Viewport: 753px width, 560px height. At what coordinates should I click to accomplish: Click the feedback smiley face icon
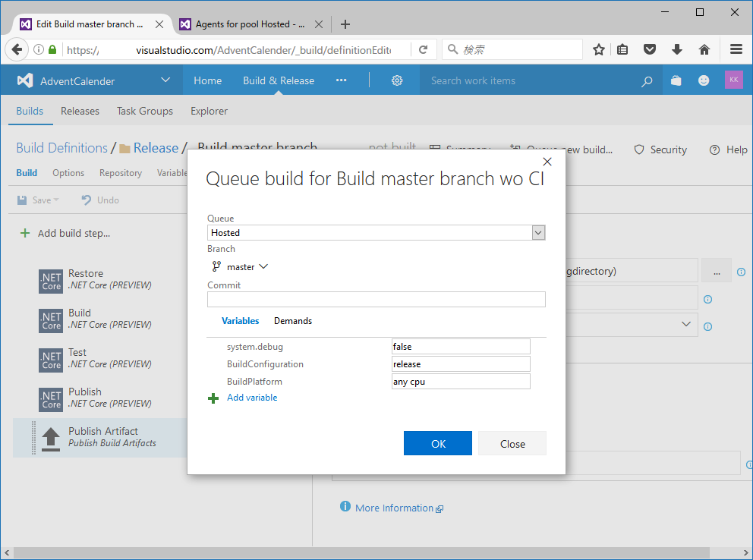click(704, 80)
